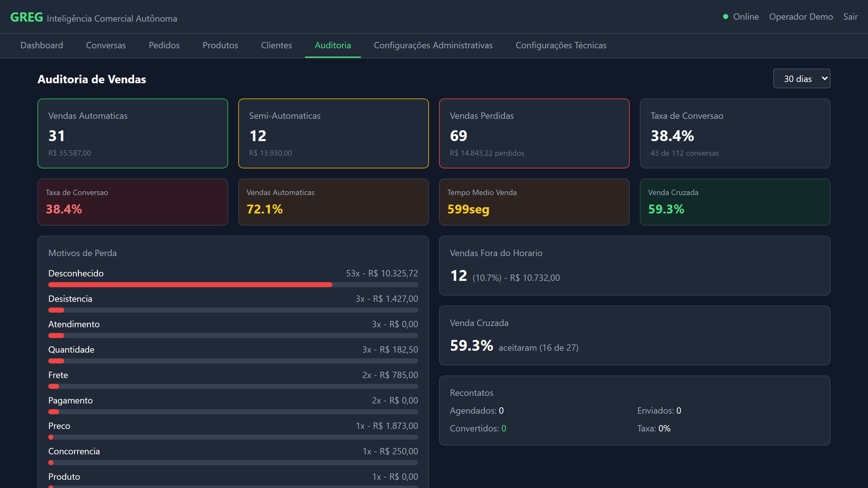Open the Produtos tab
This screenshot has height=488, width=868.
(x=220, y=45)
